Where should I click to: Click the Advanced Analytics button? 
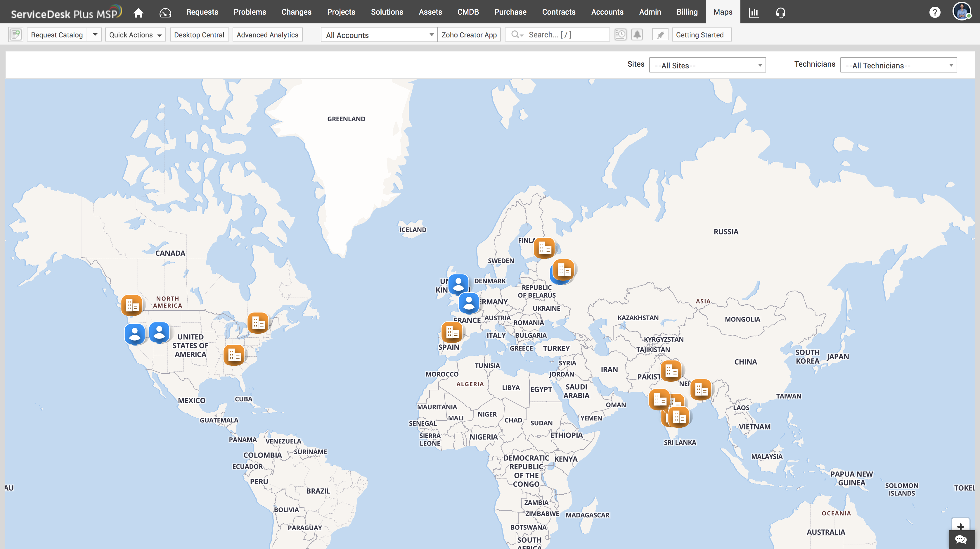pyautogui.click(x=267, y=35)
